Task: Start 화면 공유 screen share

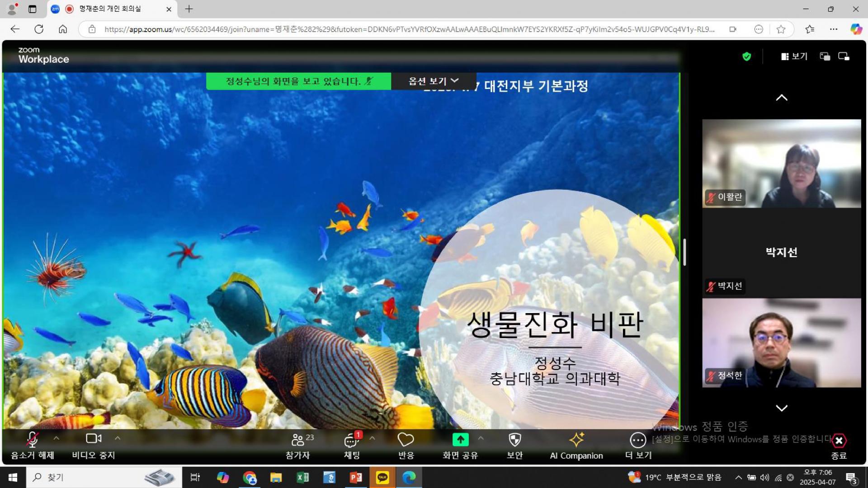Action: coord(460,446)
